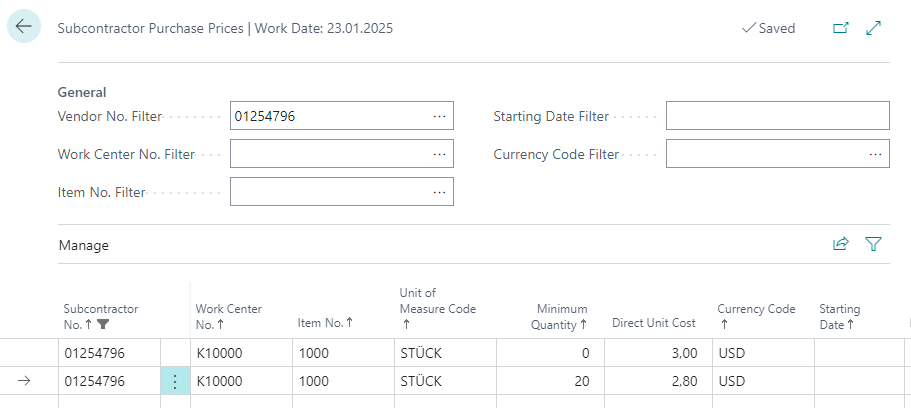Open Work Center No. Filter lookup
Screen dimensions: 911x408
[439, 154]
